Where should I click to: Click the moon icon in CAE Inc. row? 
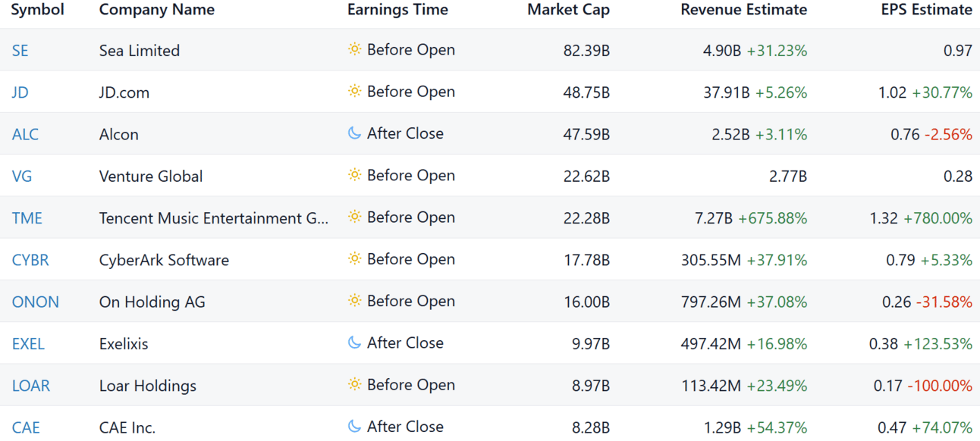pyautogui.click(x=354, y=427)
